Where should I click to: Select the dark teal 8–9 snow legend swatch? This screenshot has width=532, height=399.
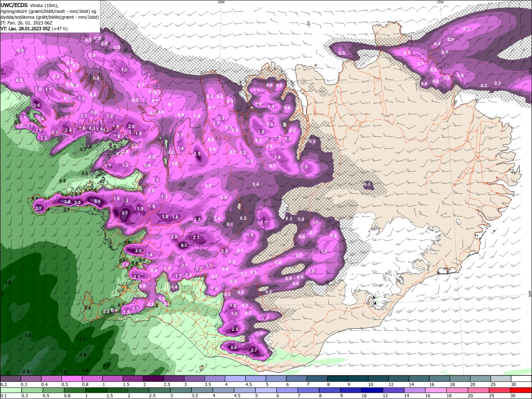[337, 379]
